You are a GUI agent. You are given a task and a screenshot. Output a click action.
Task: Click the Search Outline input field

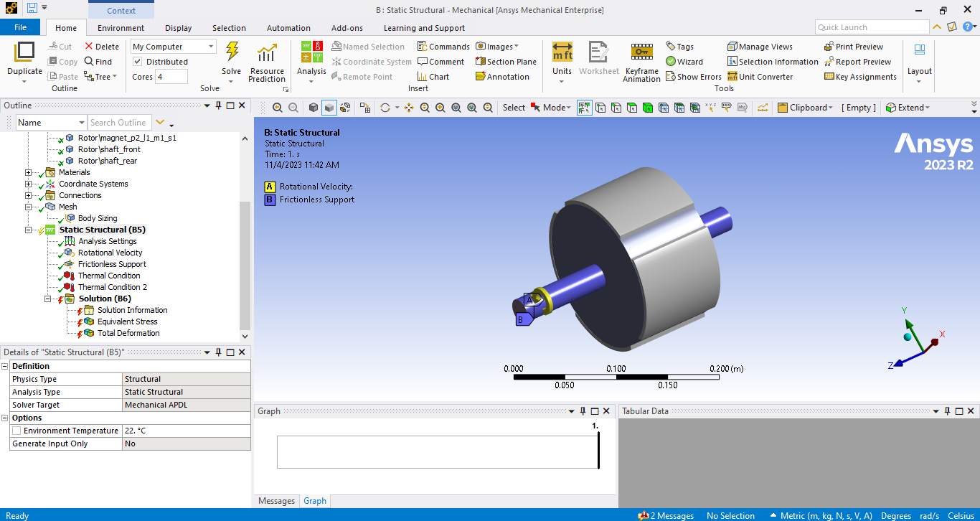pos(119,123)
